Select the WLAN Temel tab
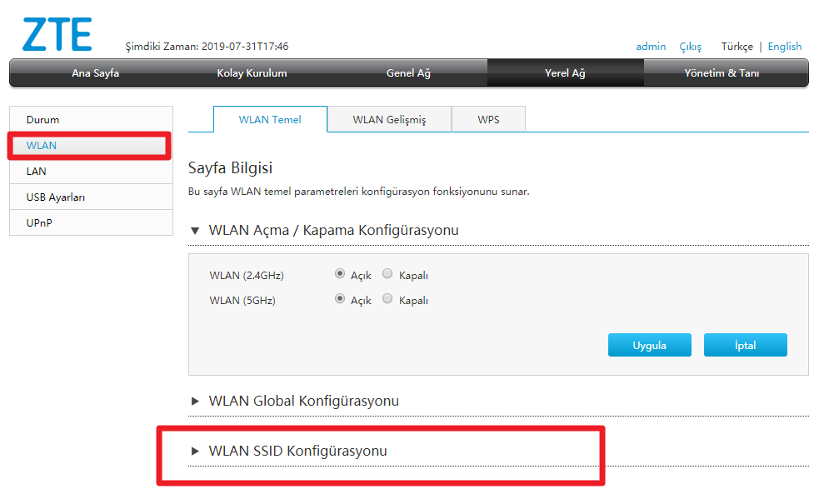 tap(270, 119)
